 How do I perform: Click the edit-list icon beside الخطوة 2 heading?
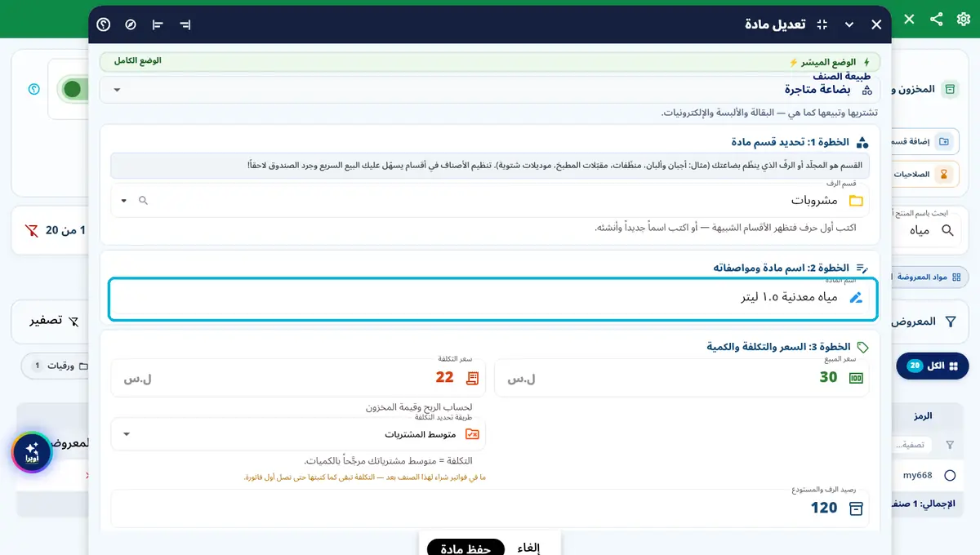tap(862, 268)
